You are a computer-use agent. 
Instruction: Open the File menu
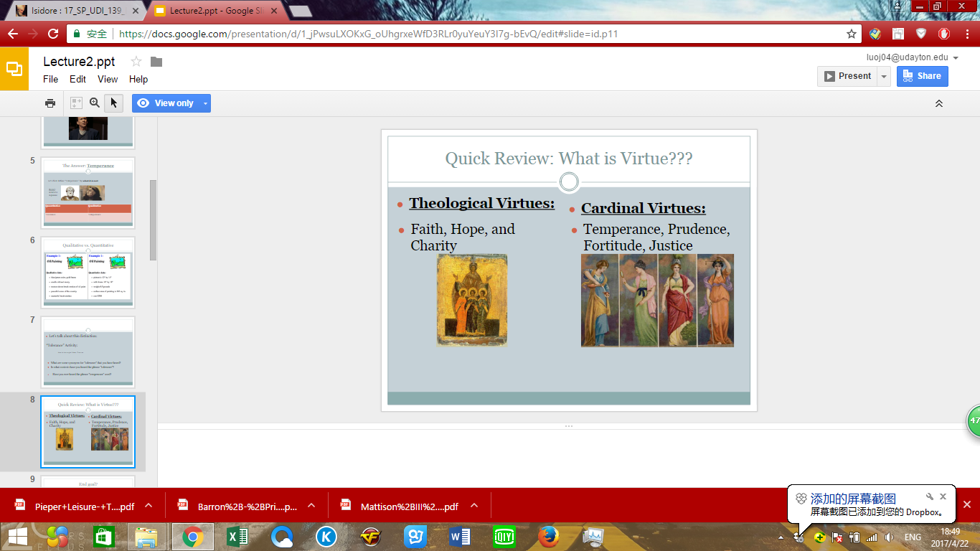(x=50, y=79)
